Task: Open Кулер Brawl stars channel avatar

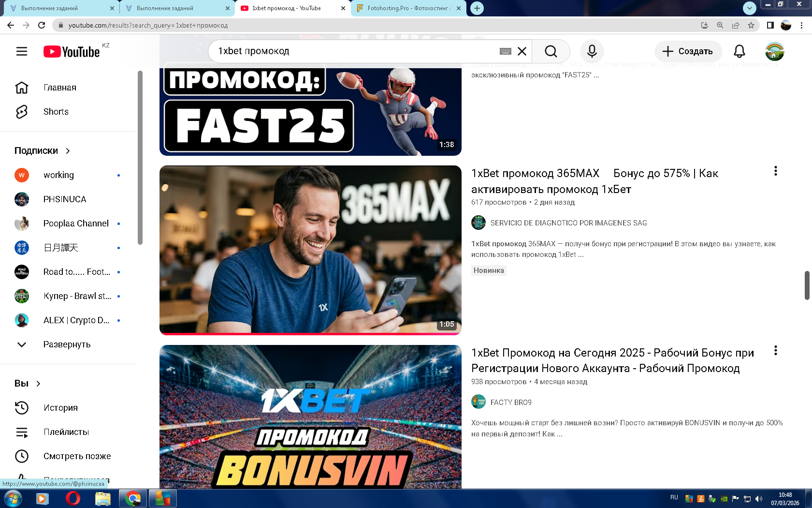Action: [22, 296]
